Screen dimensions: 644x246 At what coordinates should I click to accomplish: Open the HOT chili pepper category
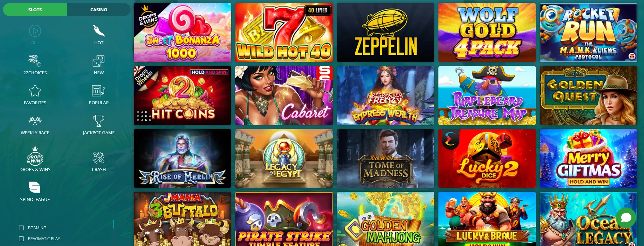click(99, 31)
